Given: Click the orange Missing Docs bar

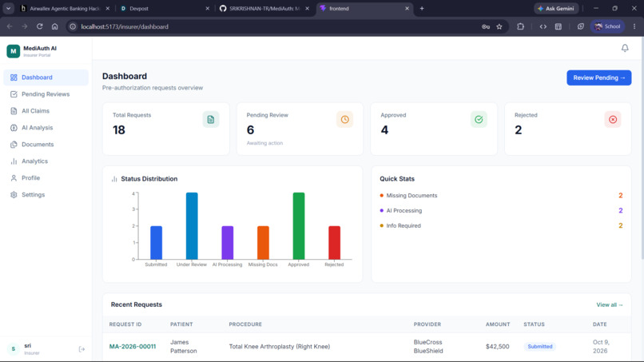Looking at the screenshot, I should tap(263, 243).
